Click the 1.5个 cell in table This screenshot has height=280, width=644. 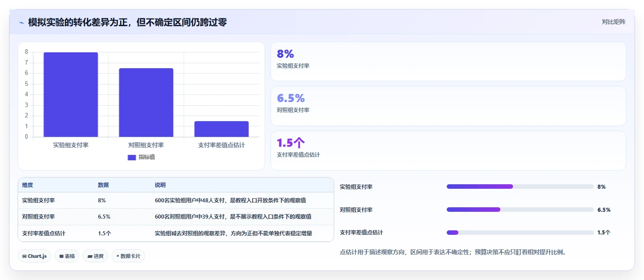coord(104,233)
